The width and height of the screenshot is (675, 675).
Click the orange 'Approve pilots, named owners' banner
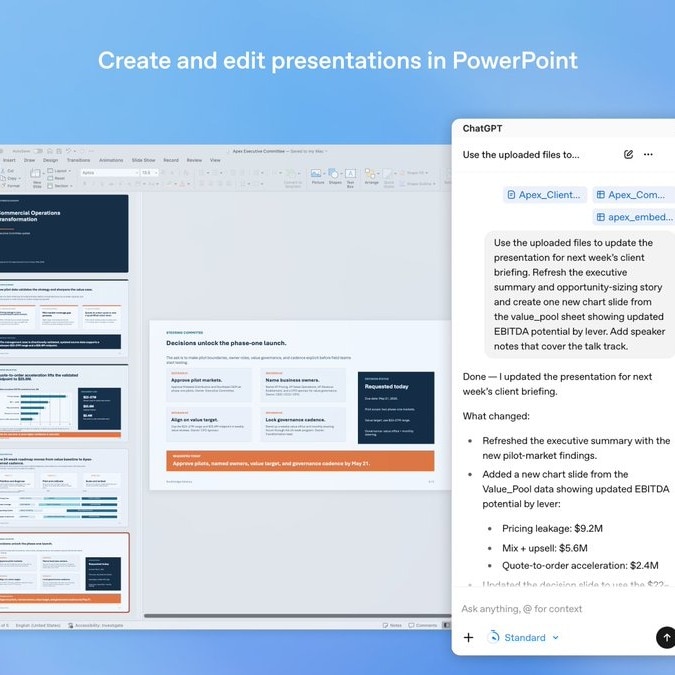pyautogui.click(x=300, y=461)
